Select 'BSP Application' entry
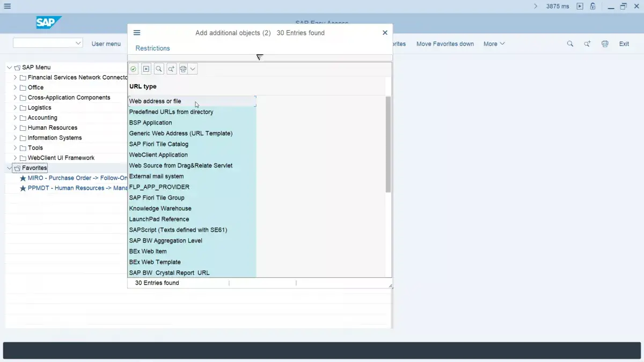The height and width of the screenshot is (362, 644). (192, 123)
